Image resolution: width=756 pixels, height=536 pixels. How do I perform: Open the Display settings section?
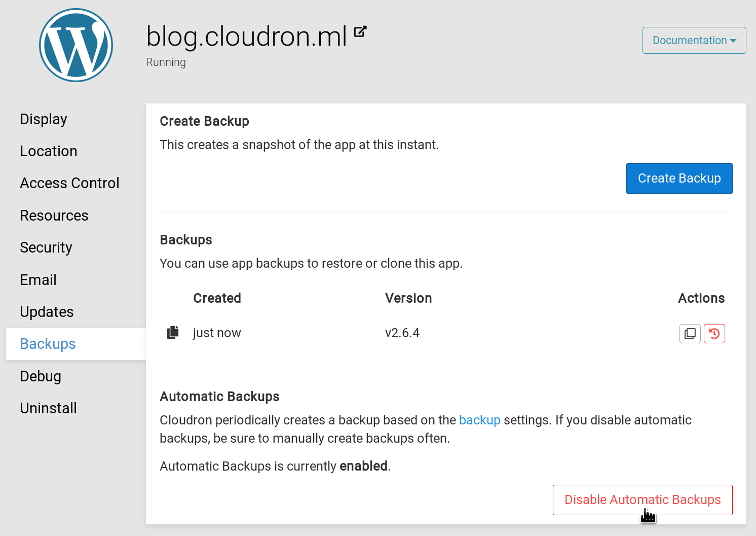[x=44, y=119]
